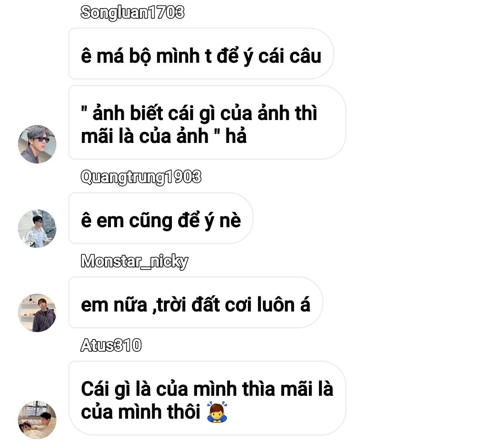Image resolution: width=495 pixels, height=448 pixels.
Task: Select message "ê má bộ mình t để ý cái câu"
Action: pyautogui.click(x=201, y=54)
